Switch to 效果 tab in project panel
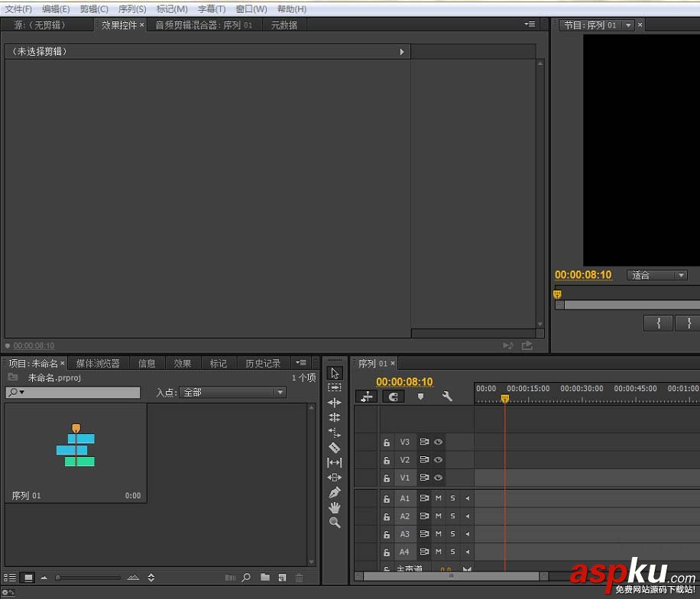The height and width of the screenshot is (599, 700). click(x=182, y=364)
